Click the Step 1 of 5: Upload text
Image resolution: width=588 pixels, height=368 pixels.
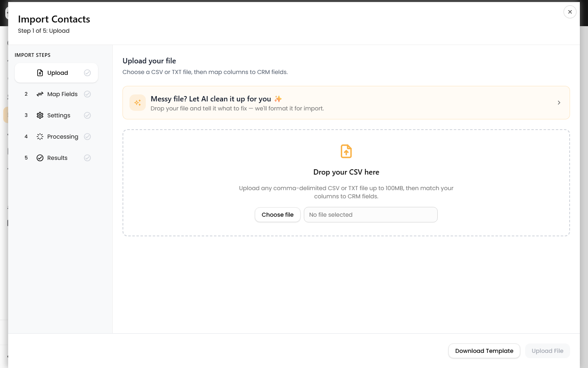44,31
